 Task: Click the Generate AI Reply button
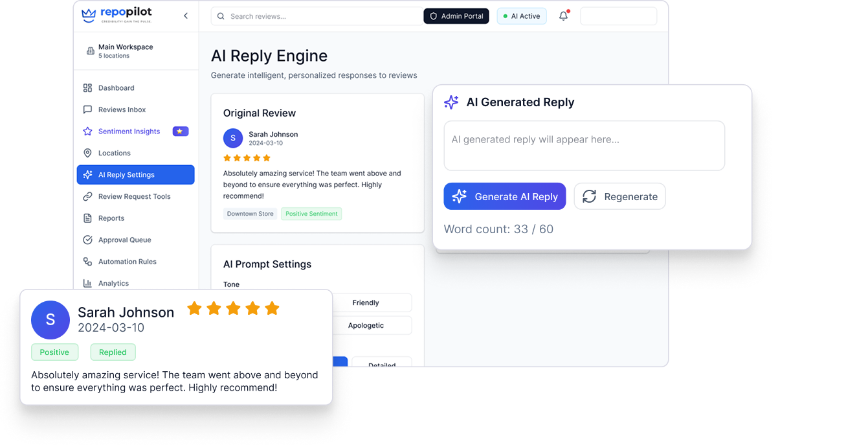point(504,196)
